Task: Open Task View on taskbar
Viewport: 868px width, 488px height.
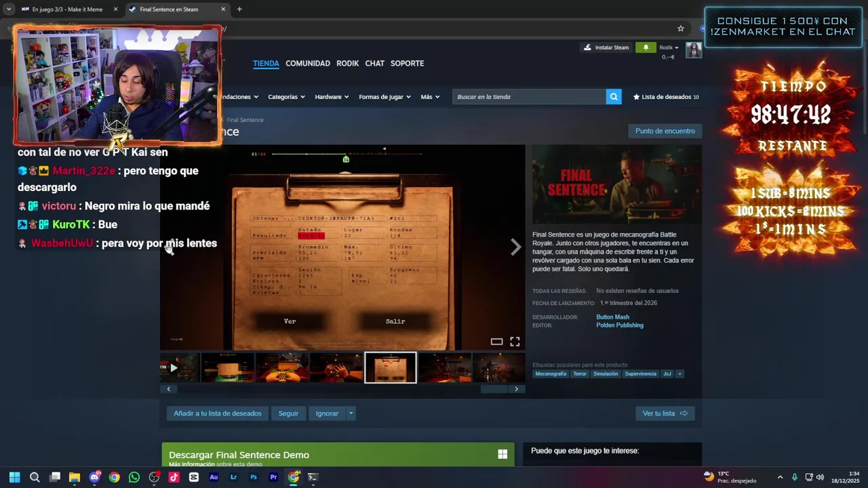Action: 55,477
